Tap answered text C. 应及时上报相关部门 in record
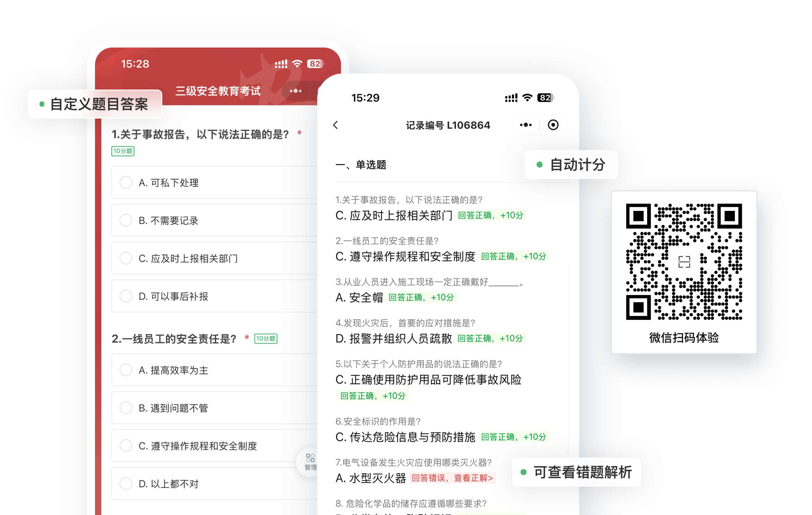 click(394, 215)
